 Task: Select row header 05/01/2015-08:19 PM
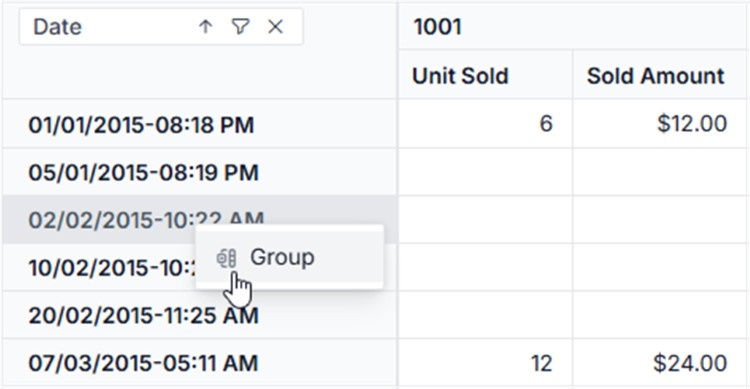199,172
